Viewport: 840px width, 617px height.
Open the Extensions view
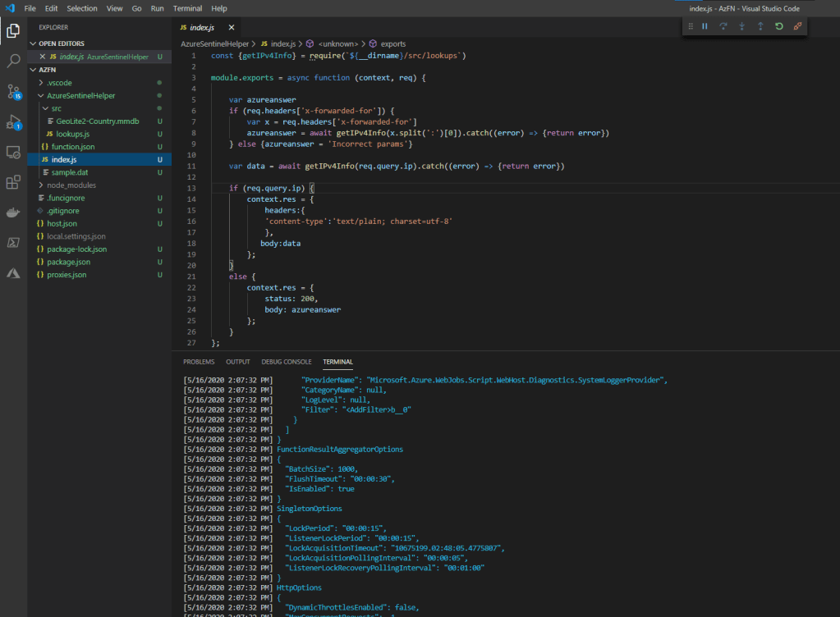pyautogui.click(x=13, y=182)
